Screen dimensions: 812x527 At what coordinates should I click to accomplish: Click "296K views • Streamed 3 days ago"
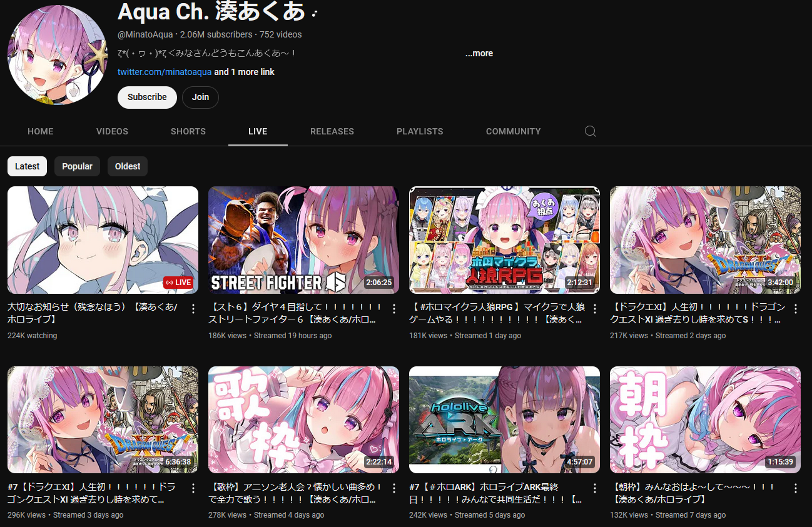pos(66,515)
